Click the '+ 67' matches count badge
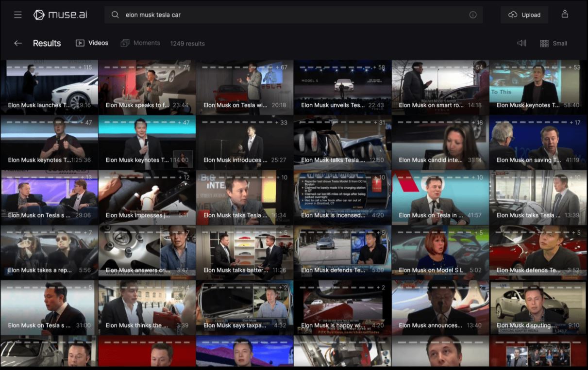 pyautogui.click(x=282, y=67)
